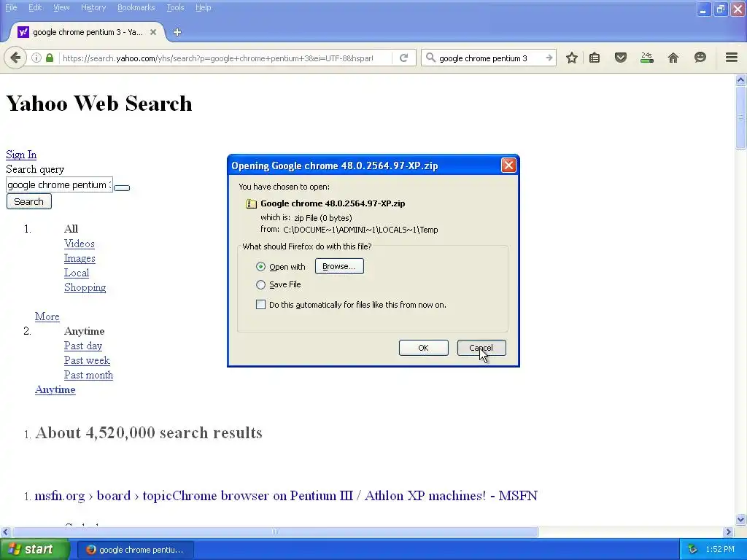
Task: Open the Edit menu
Action: (x=35, y=7)
